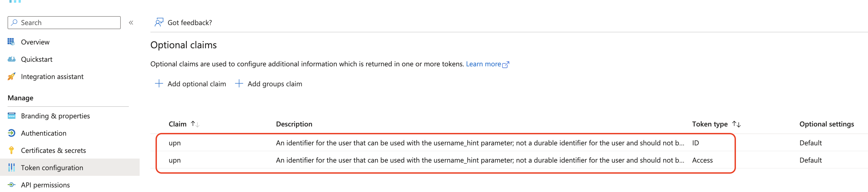The height and width of the screenshot is (192, 868).
Task: Click the Integration assistant rocket icon
Action: pos(11,77)
